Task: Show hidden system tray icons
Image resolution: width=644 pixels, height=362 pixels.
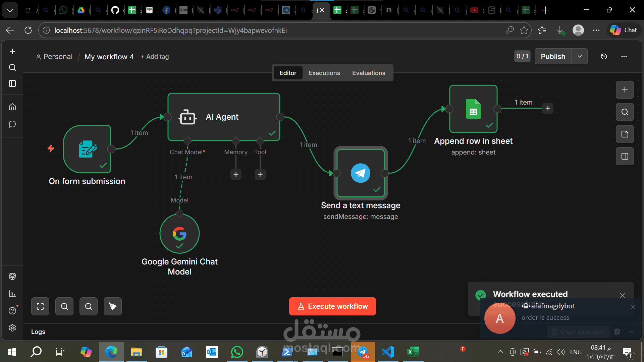Action: click(500, 352)
